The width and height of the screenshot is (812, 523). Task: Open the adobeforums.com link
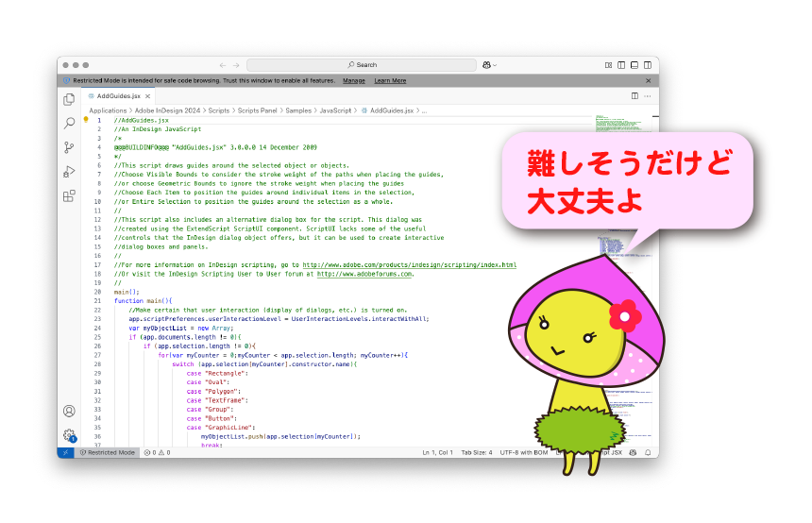(364, 274)
